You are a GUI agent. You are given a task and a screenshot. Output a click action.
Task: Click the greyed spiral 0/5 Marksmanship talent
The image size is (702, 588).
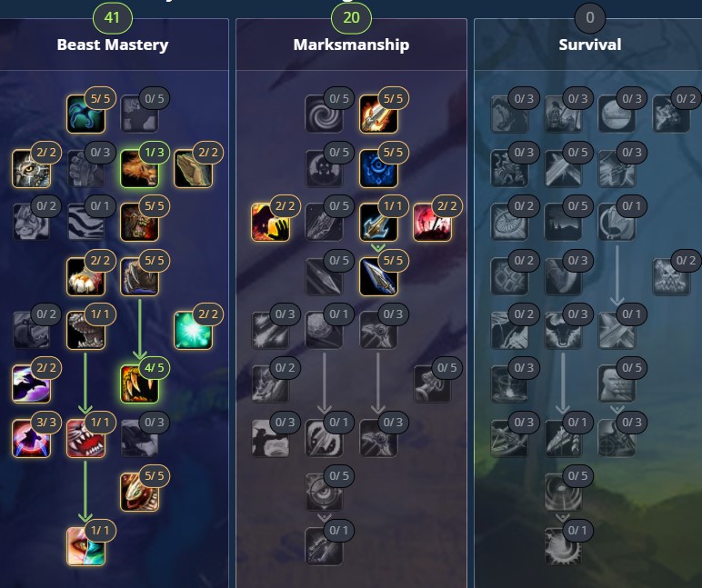(x=324, y=115)
